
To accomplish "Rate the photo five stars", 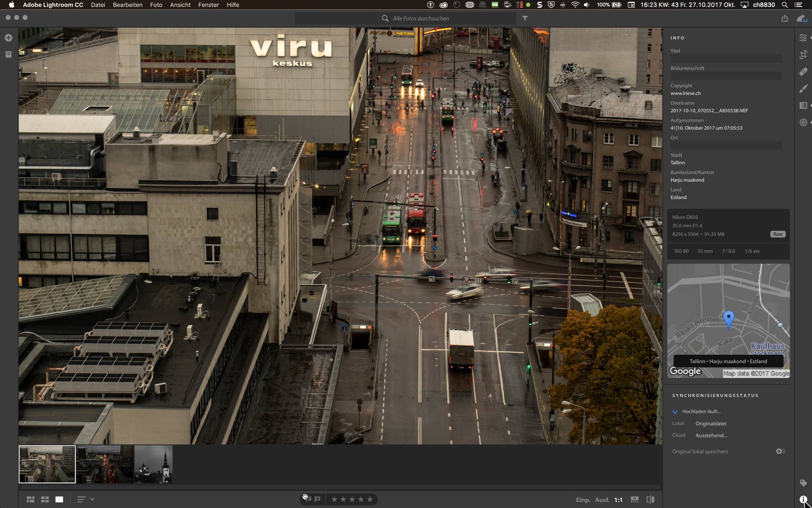I will 370,500.
